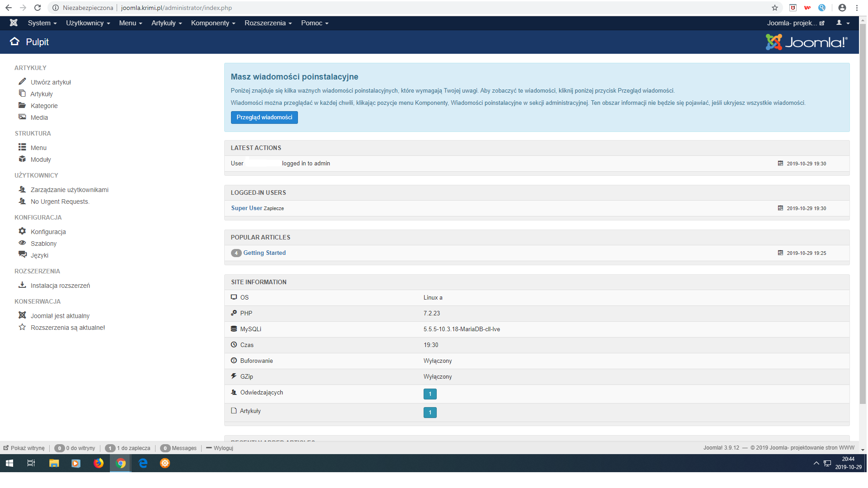
Task: Click the Szablony eye icon
Action: 22,243
